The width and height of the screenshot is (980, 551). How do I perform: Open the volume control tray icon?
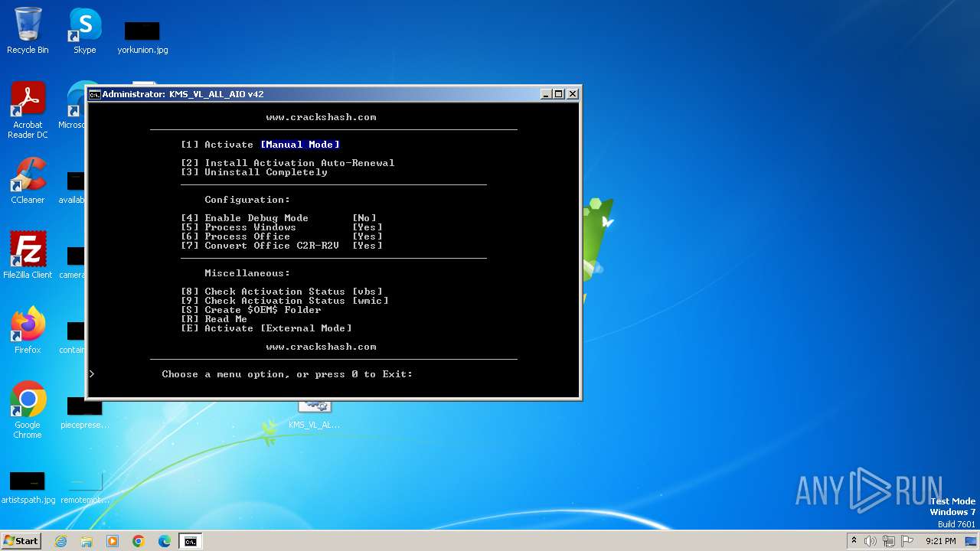click(x=871, y=541)
